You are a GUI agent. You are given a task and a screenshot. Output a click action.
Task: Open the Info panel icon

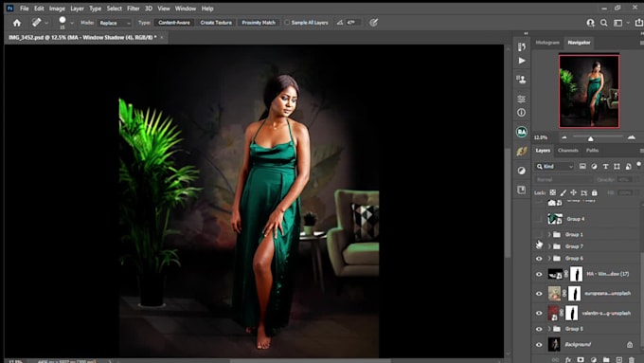[522, 112]
